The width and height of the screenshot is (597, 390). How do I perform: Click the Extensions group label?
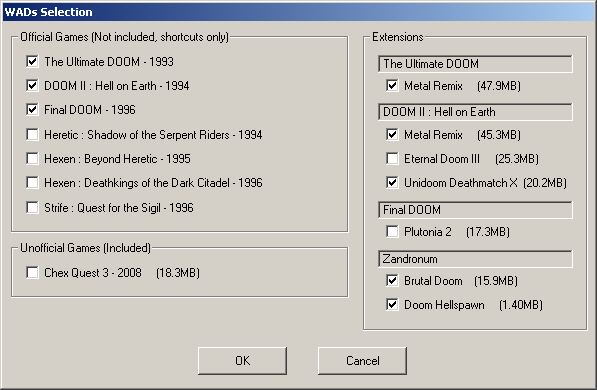click(x=397, y=37)
